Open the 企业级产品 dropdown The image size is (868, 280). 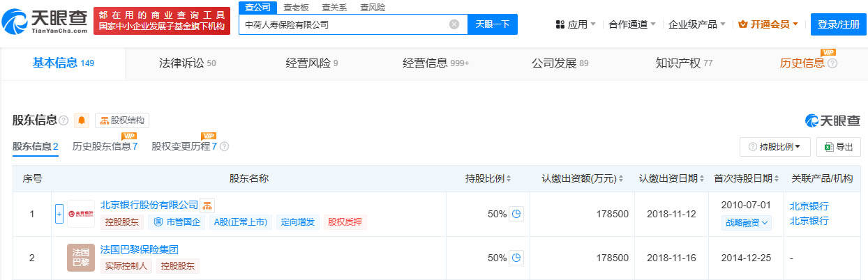click(697, 24)
